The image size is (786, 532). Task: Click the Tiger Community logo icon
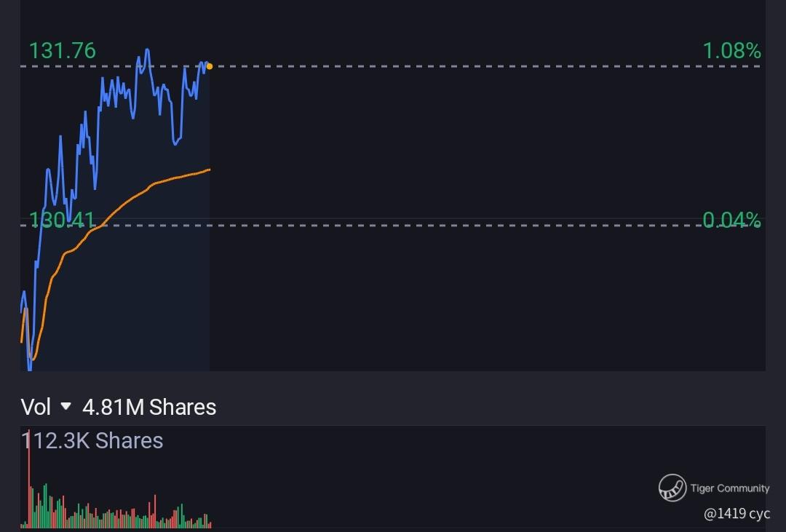(x=672, y=488)
